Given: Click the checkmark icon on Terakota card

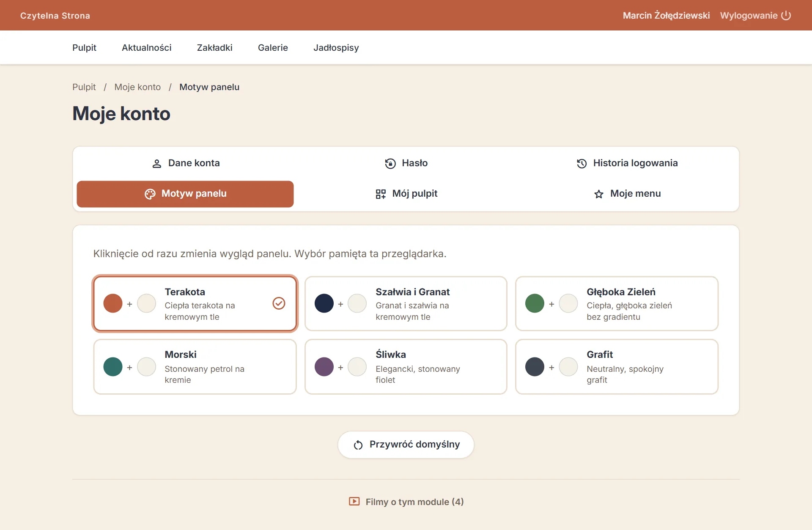Looking at the screenshot, I should pos(279,303).
